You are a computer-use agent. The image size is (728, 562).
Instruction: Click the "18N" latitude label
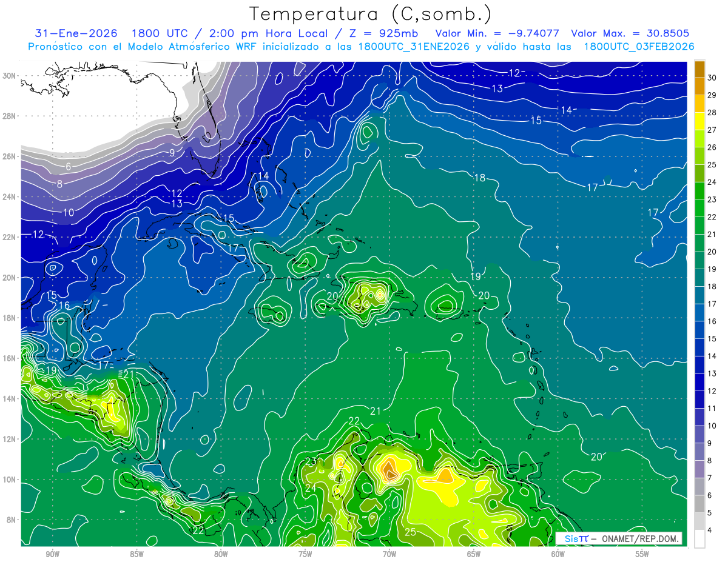(9, 318)
